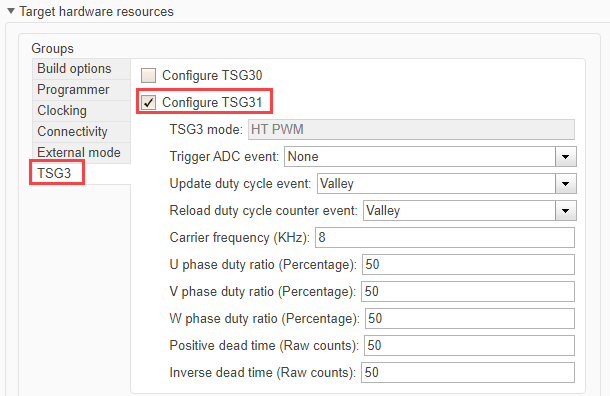The height and width of the screenshot is (396, 610).
Task: Click the Positive dead time field
Action: coord(469,345)
